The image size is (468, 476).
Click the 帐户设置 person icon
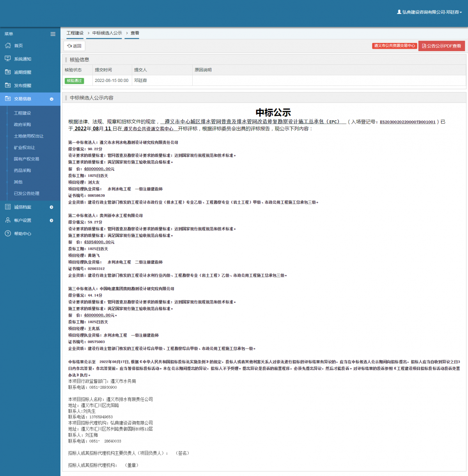tap(8, 220)
